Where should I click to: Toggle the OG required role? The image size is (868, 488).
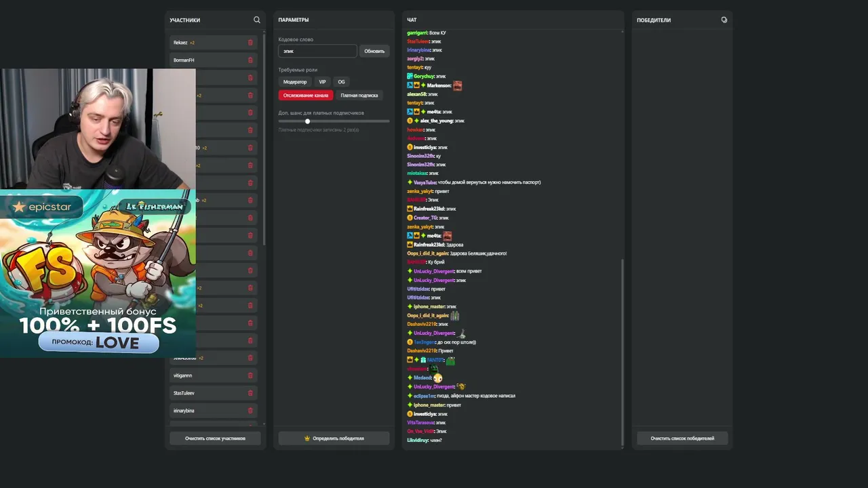pyautogui.click(x=341, y=82)
